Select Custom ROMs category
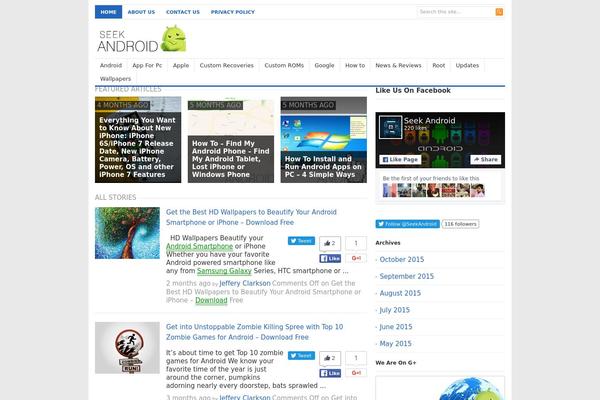This screenshot has width=600, height=400. [x=284, y=65]
